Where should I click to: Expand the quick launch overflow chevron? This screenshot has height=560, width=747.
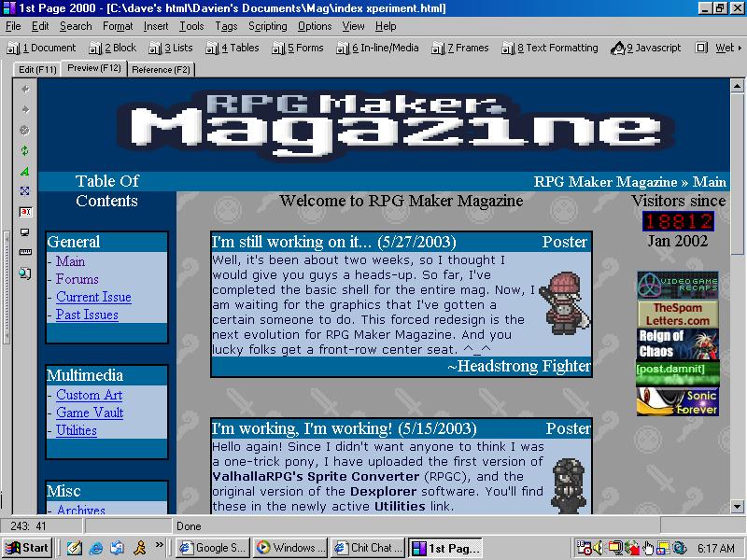pyautogui.click(x=159, y=544)
